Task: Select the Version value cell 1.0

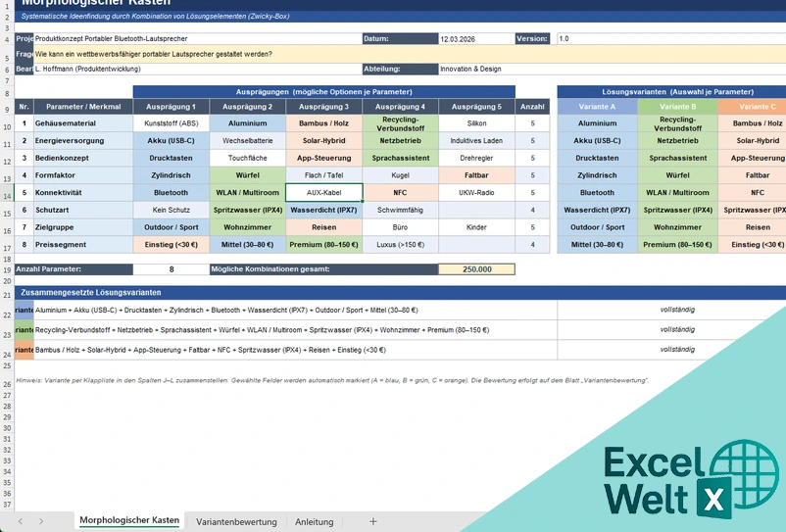Action: 671,38
